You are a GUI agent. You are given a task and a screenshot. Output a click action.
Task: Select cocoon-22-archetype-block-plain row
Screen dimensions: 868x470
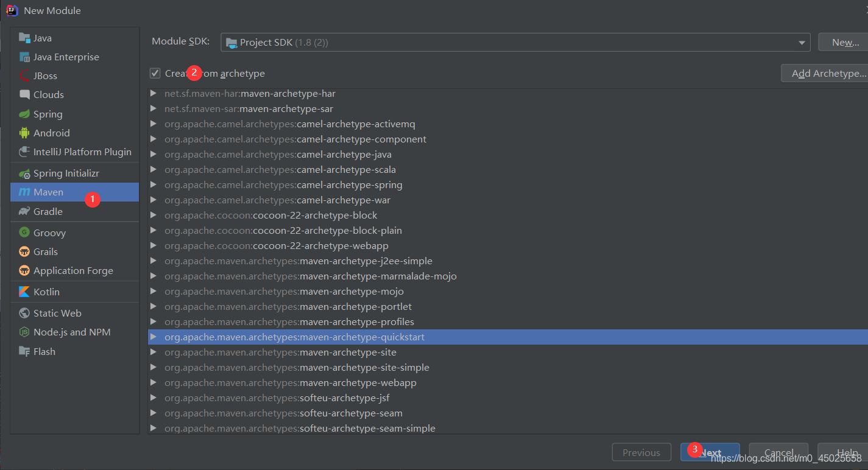point(508,231)
